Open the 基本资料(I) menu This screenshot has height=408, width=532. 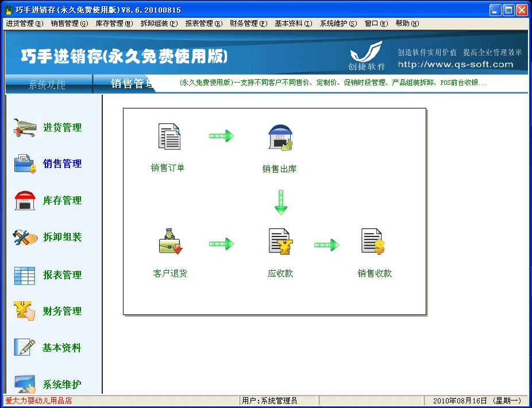pyautogui.click(x=294, y=24)
